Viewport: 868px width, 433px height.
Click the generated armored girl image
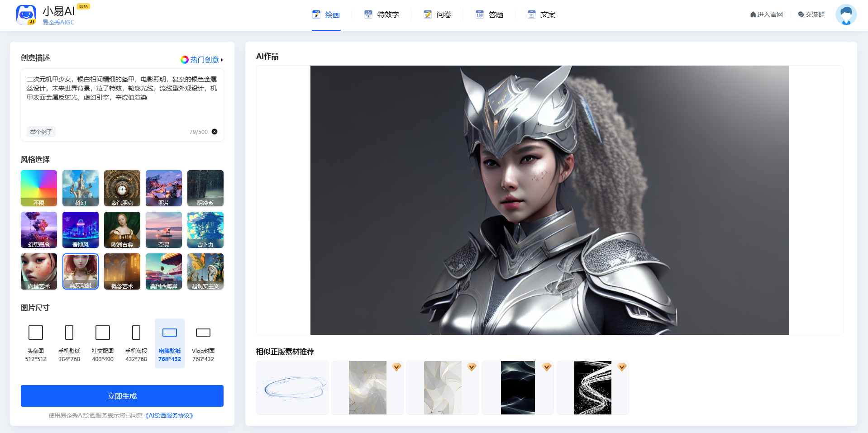549,200
